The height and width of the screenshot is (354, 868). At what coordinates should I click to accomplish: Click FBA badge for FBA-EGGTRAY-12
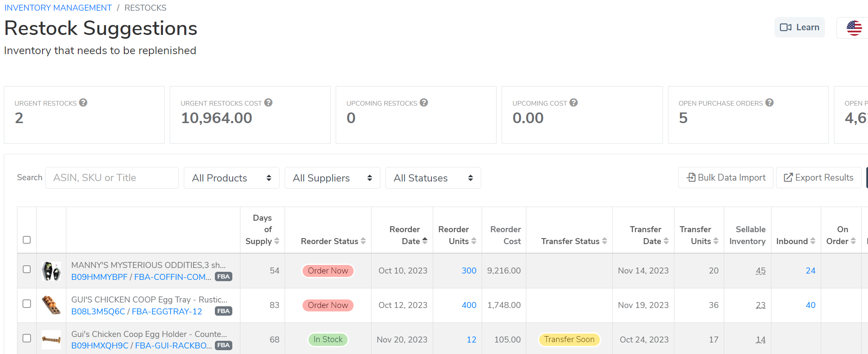point(223,311)
